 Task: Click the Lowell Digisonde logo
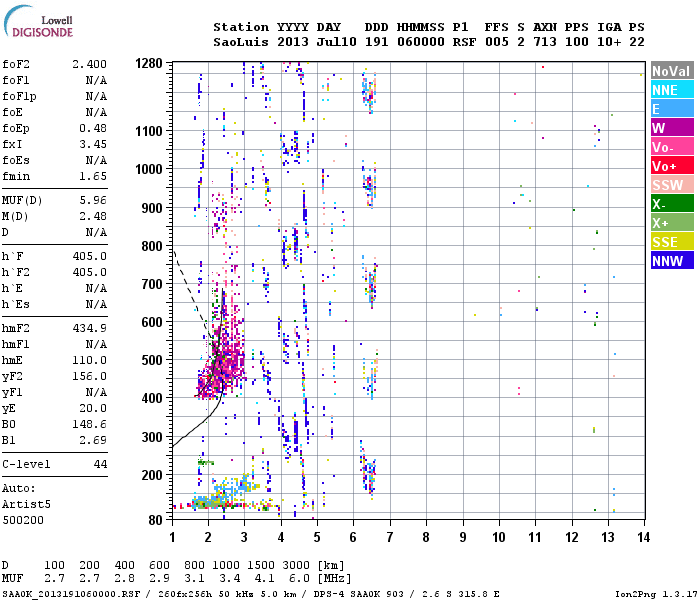38,21
